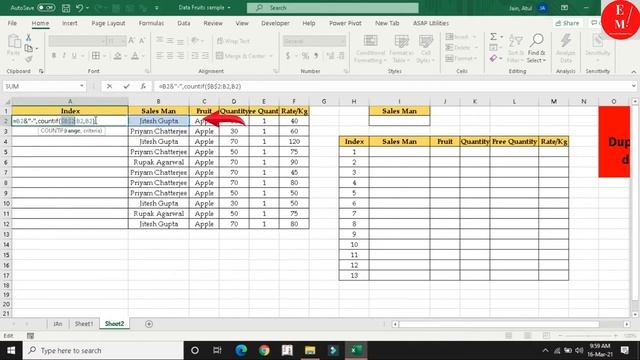
Task: Click Format as Table icon
Action: [x=401, y=42]
